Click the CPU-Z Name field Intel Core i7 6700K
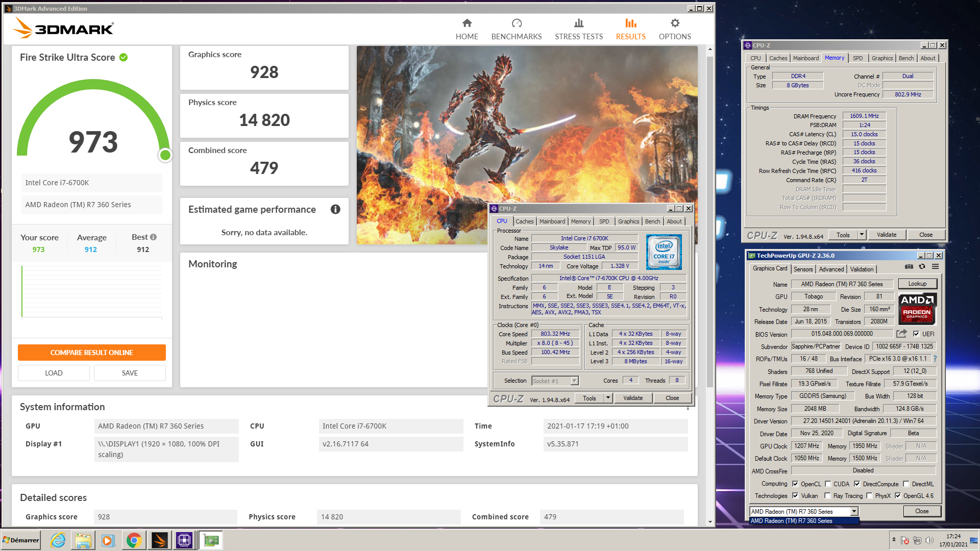The height and width of the screenshot is (551, 980). pos(584,238)
